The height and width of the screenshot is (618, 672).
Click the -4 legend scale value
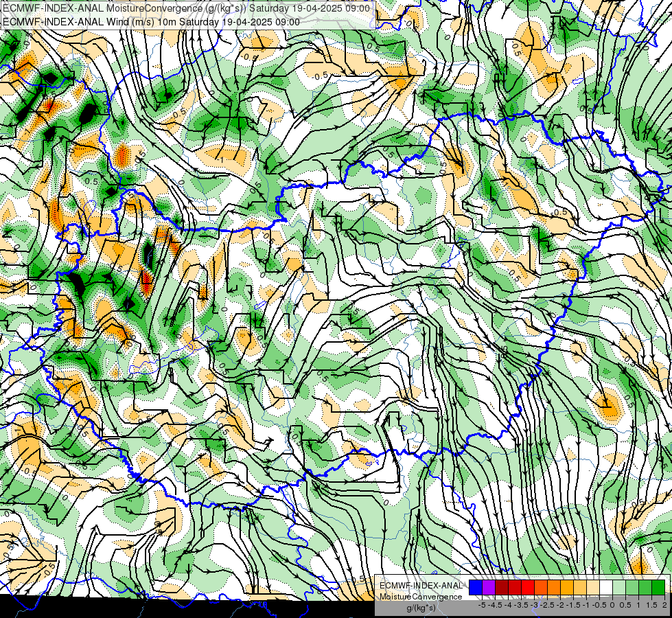(508, 605)
